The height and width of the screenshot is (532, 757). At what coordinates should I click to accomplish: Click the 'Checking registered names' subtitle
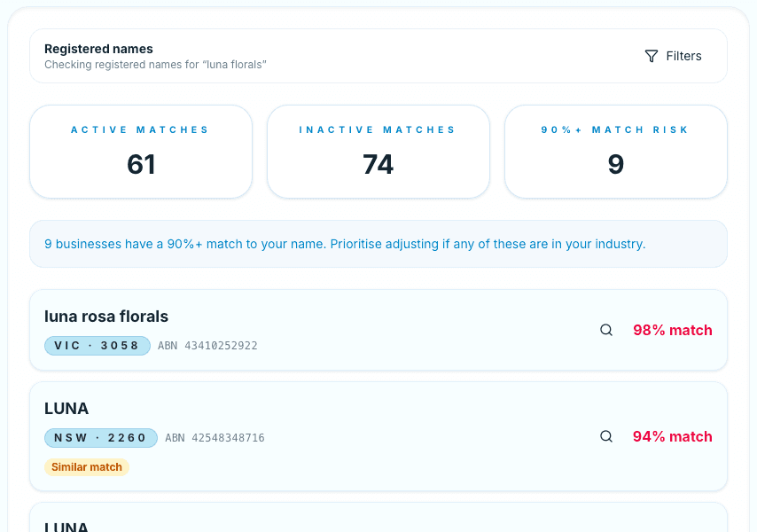155,65
